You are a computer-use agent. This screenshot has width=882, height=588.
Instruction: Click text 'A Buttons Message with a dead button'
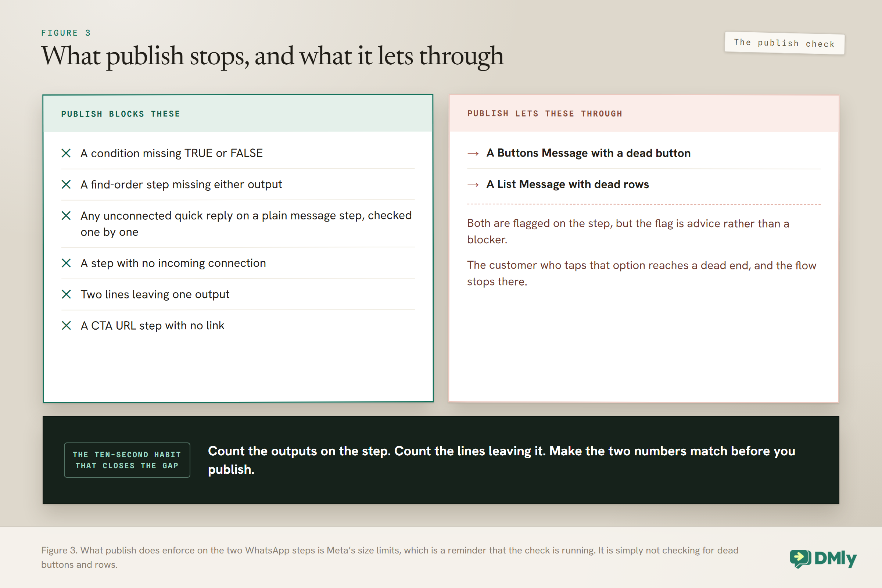(588, 153)
